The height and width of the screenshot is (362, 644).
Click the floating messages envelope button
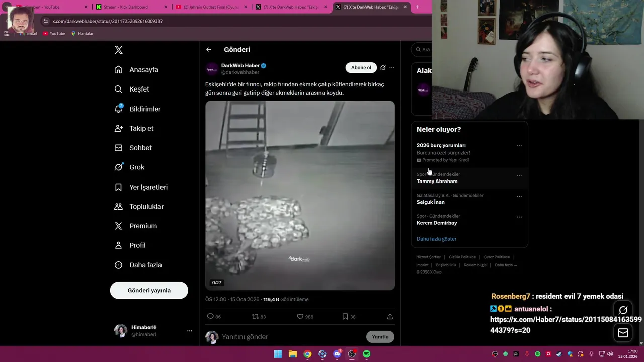[623, 333]
